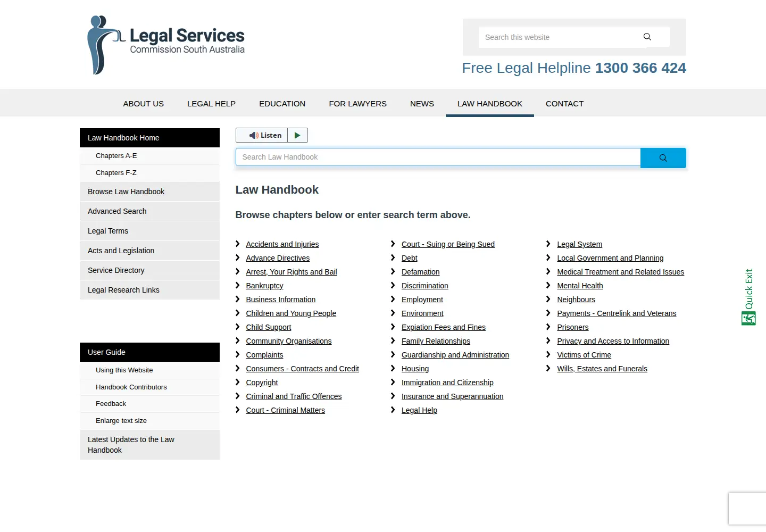Open the Defamation chapter
This screenshot has width=766, height=532.
click(421, 272)
